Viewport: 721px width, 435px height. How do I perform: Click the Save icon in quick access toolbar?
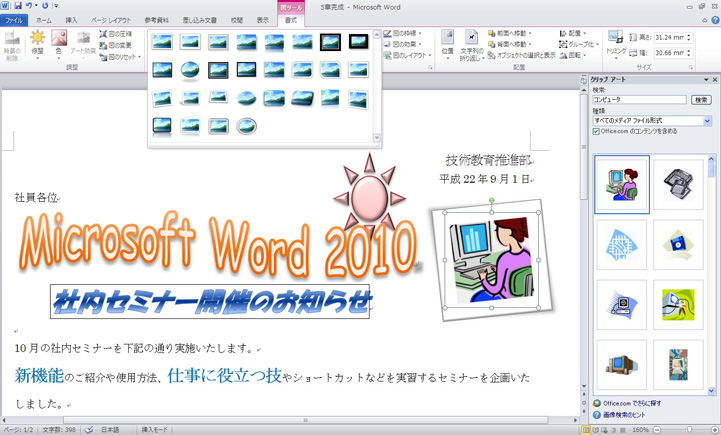(x=18, y=6)
